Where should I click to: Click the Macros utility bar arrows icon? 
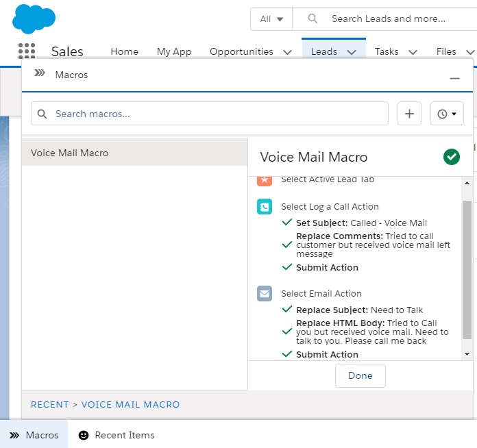(x=14, y=435)
